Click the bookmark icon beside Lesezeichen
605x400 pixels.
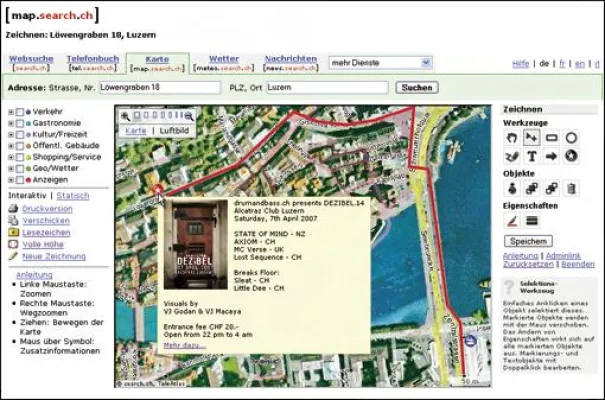pos(14,232)
